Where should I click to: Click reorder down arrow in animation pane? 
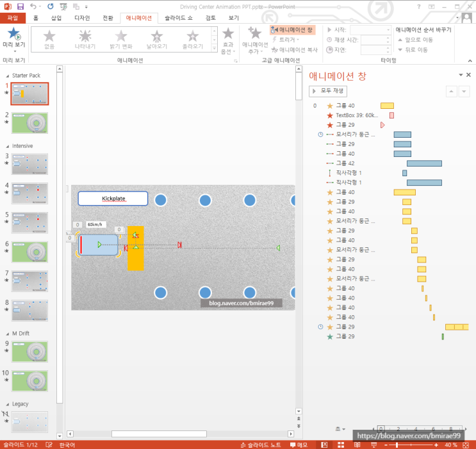pyautogui.click(x=464, y=91)
